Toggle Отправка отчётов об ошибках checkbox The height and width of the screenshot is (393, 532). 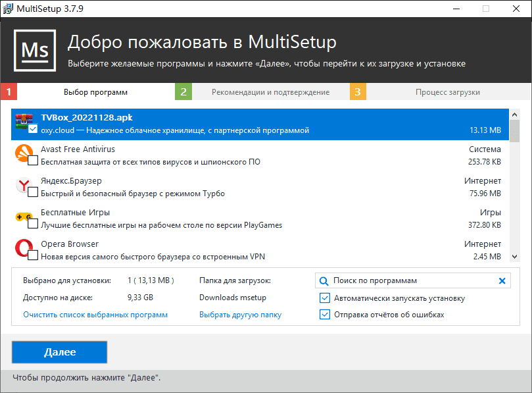(325, 315)
